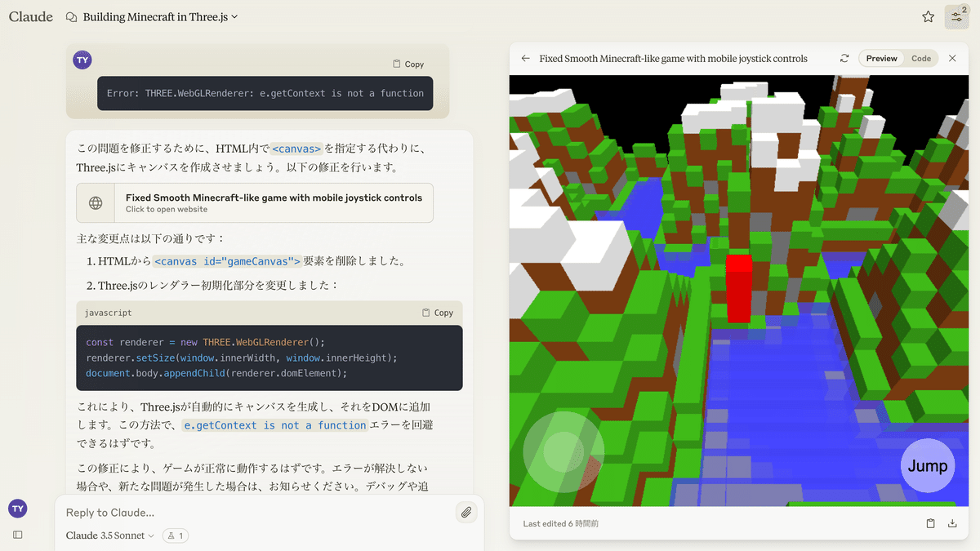Click the 'Last edited 6 時間前' text
The width and height of the screenshot is (980, 551).
point(561,524)
